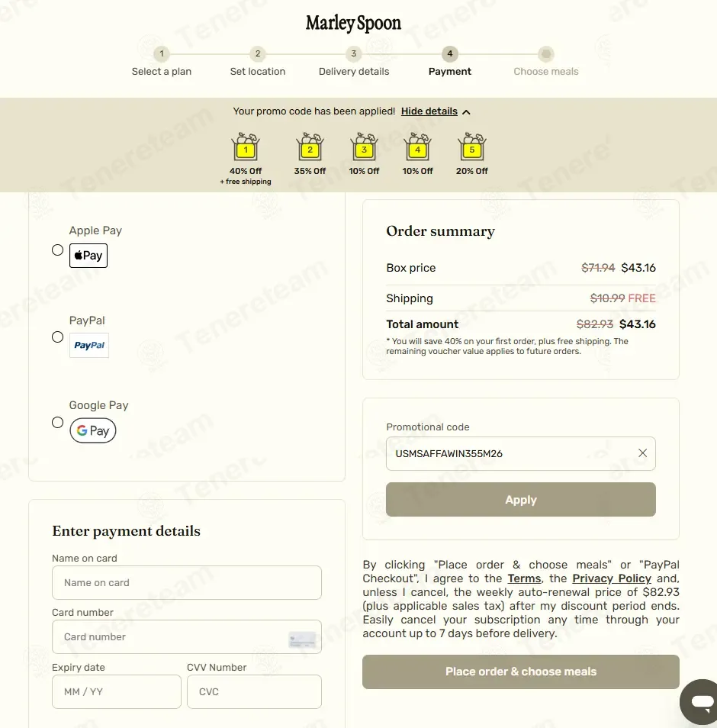717x728 pixels.
Task: Collapse promo details via the chevron arrow
Action: point(466,112)
